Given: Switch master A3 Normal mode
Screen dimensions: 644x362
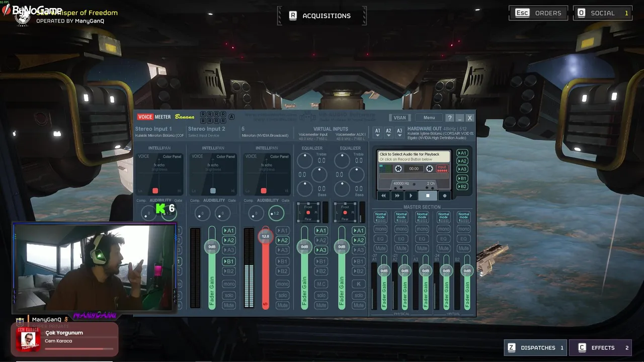Looking at the screenshot, I should click(422, 216).
